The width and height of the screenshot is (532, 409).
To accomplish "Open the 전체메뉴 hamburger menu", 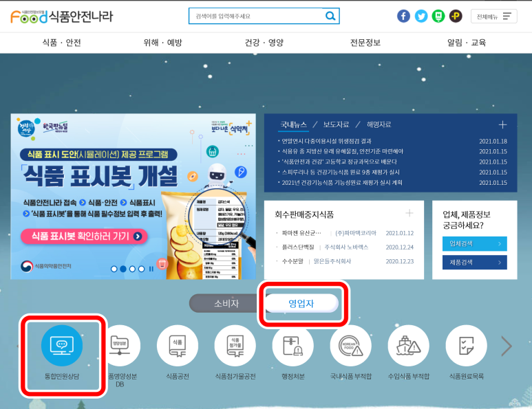I will pyautogui.click(x=494, y=16).
